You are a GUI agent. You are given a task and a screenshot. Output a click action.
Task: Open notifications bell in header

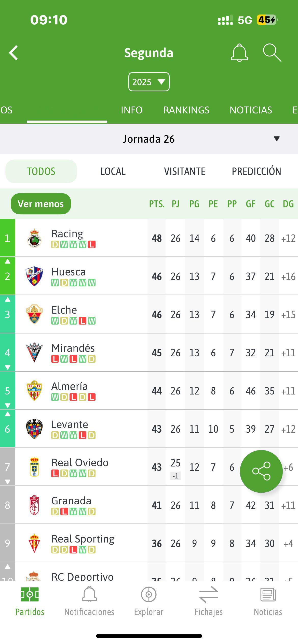pyautogui.click(x=239, y=53)
